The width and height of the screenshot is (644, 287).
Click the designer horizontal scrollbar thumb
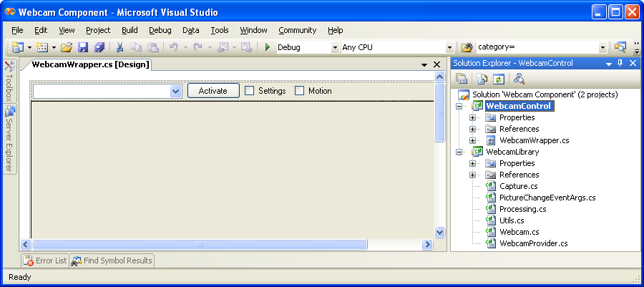tap(200, 244)
